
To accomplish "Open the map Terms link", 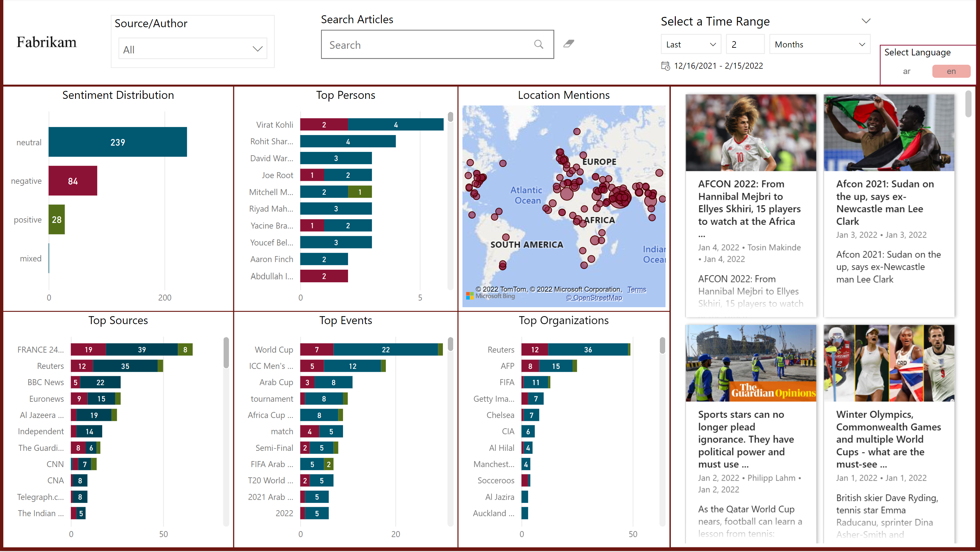I will point(636,290).
